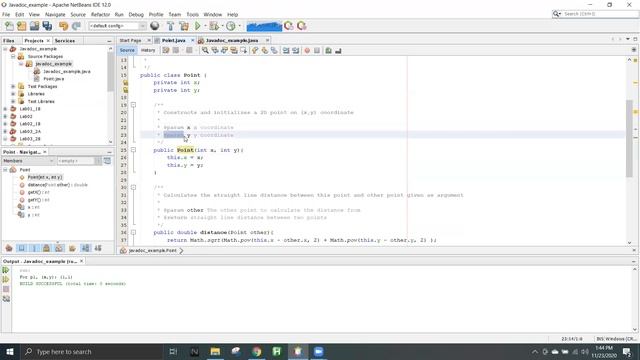Open the Refactor menu
Viewport: 640px width, 360px height.
coord(100,14)
